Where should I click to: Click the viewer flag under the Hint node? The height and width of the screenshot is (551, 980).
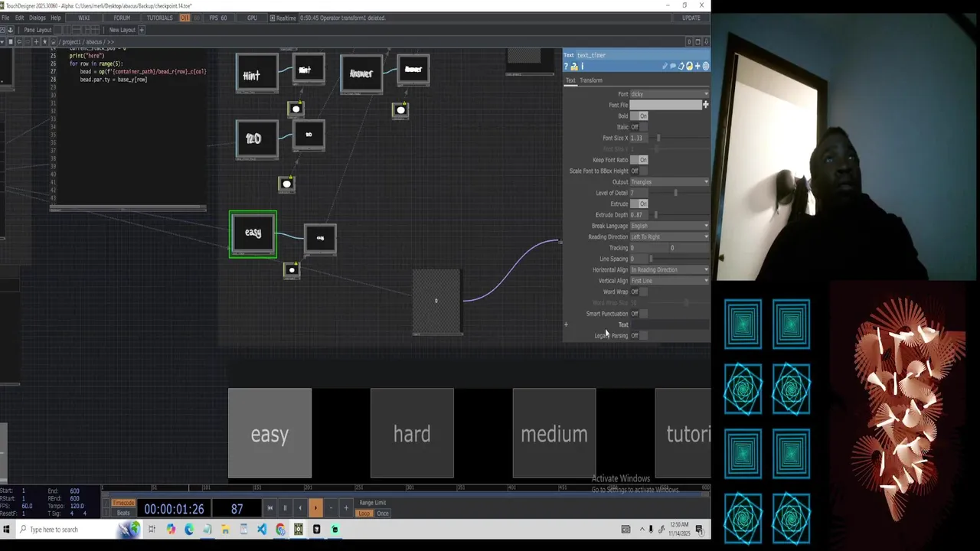296,109
